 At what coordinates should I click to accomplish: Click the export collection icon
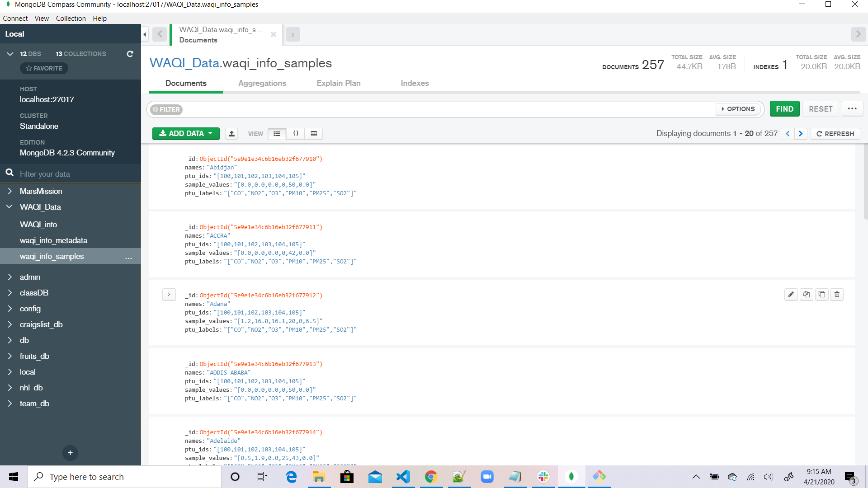(231, 134)
